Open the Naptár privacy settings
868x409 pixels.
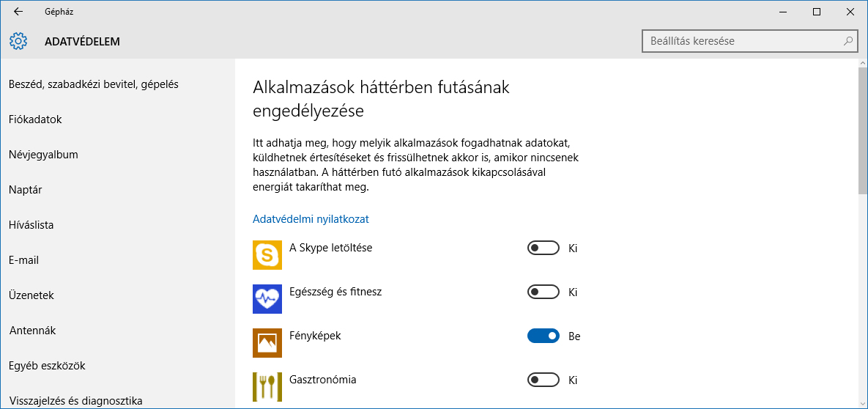click(x=25, y=190)
